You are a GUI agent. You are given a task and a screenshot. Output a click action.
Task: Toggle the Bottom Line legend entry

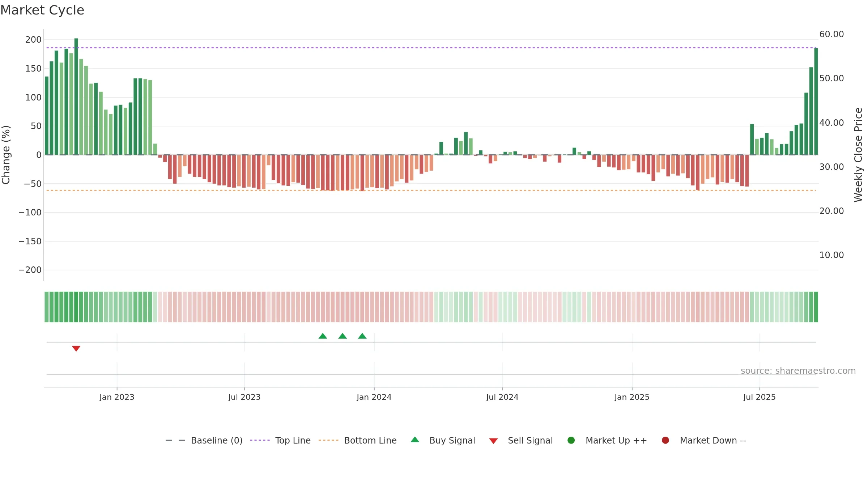358,440
